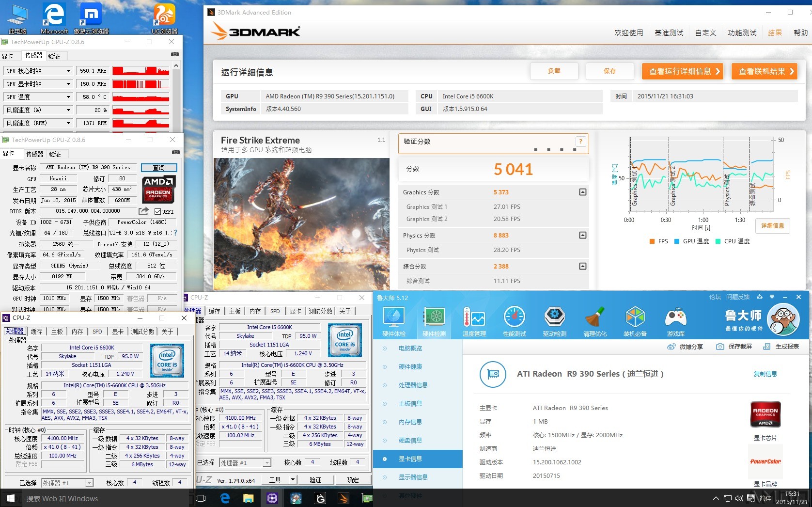The width and height of the screenshot is (812, 507).
Task: Click 保存截屏 camera icon in 鲁大师
Action: click(x=720, y=347)
